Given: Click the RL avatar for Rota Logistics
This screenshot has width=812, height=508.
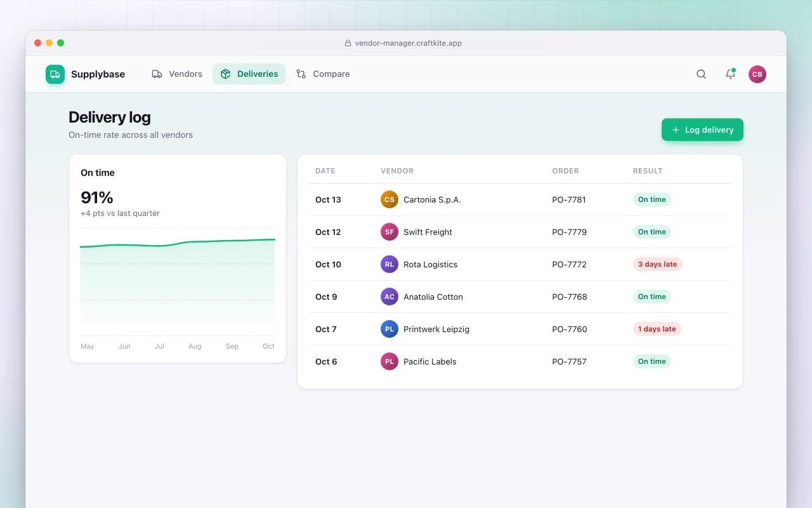Looking at the screenshot, I should click(390, 264).
